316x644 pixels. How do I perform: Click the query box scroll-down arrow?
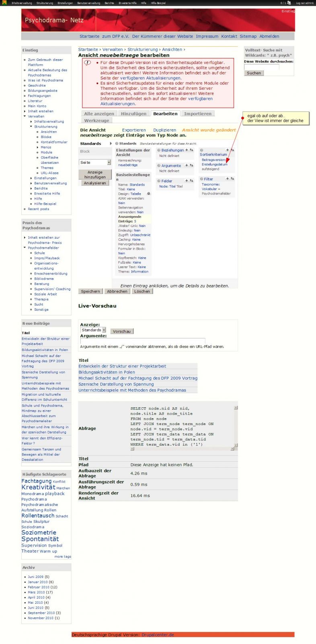click(236, 445)
